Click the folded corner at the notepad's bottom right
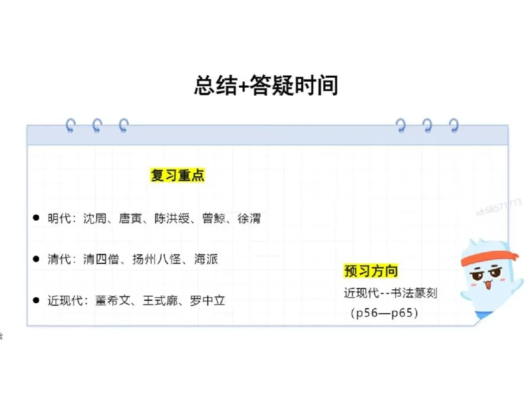This screenshot has width=532, height=399. tap(475, 319)
